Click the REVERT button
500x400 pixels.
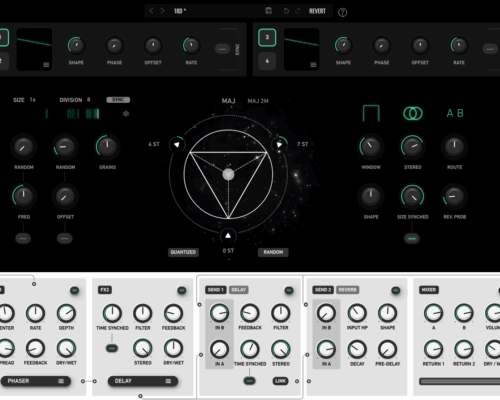pos(317,11)
